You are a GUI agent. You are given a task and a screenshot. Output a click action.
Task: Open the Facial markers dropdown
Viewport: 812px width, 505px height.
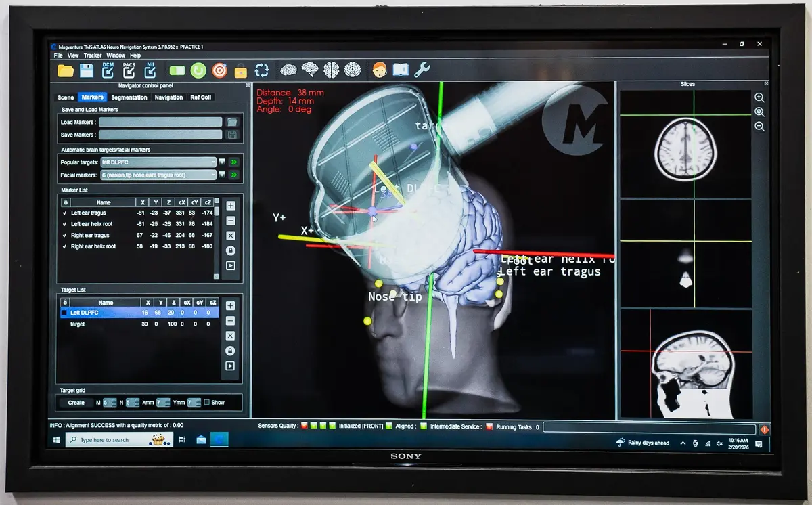(158, 175)
